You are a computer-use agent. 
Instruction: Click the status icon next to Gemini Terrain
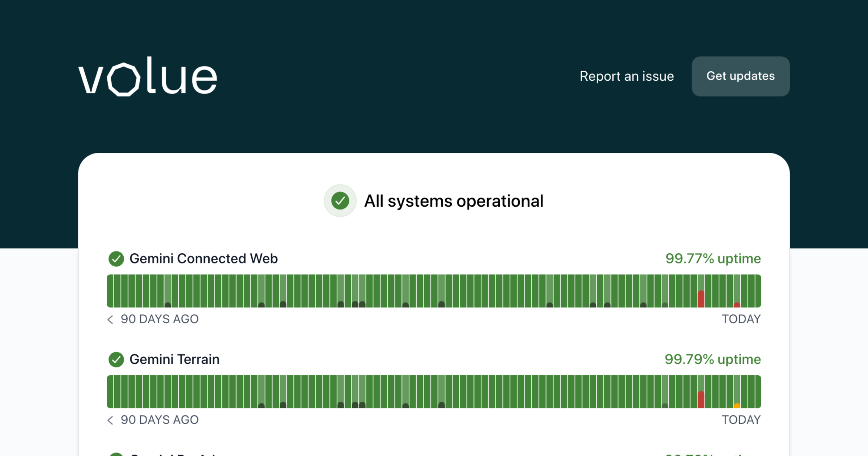click(x=116, y=359)
